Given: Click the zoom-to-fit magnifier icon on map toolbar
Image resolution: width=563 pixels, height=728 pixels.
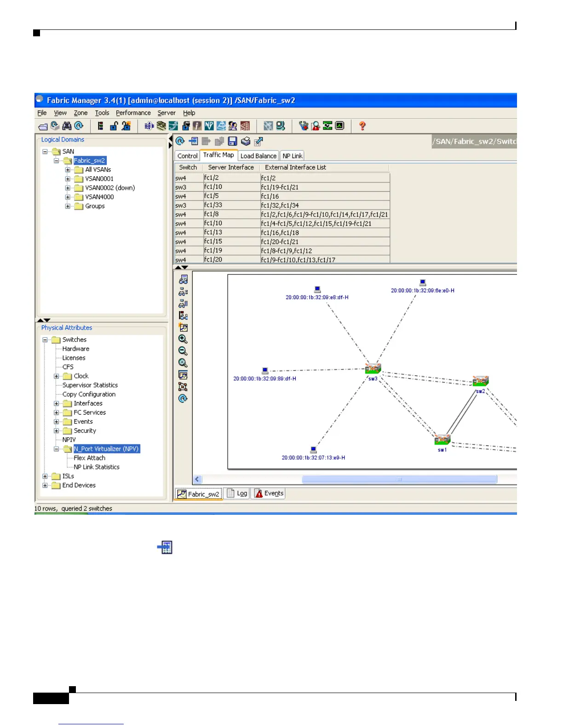Looking at the screenshot, I should (183, 363).
